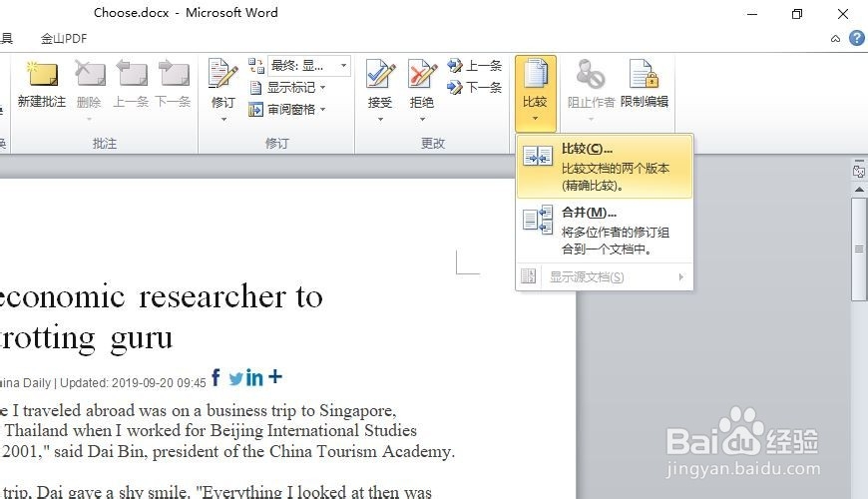Expand 显示标记 dropdown
Image resolution: width=868 pixels, height=499 pixels.
point(322,88)
